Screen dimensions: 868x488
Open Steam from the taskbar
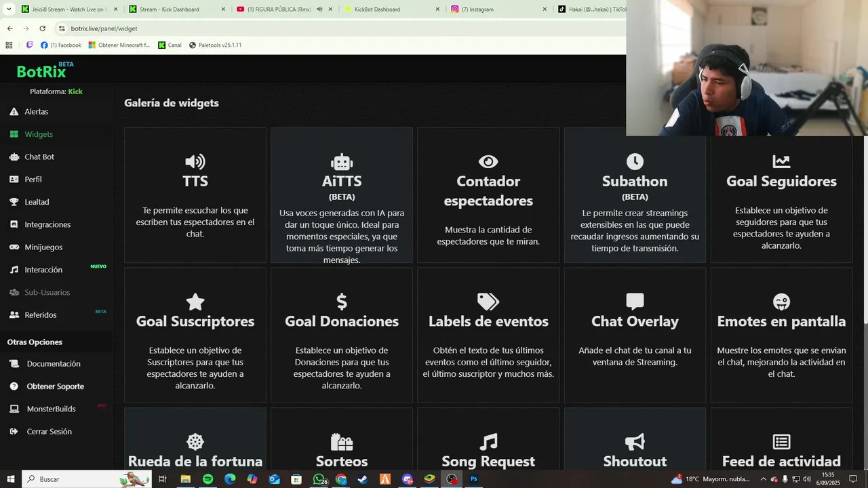[x=363, y=479]
